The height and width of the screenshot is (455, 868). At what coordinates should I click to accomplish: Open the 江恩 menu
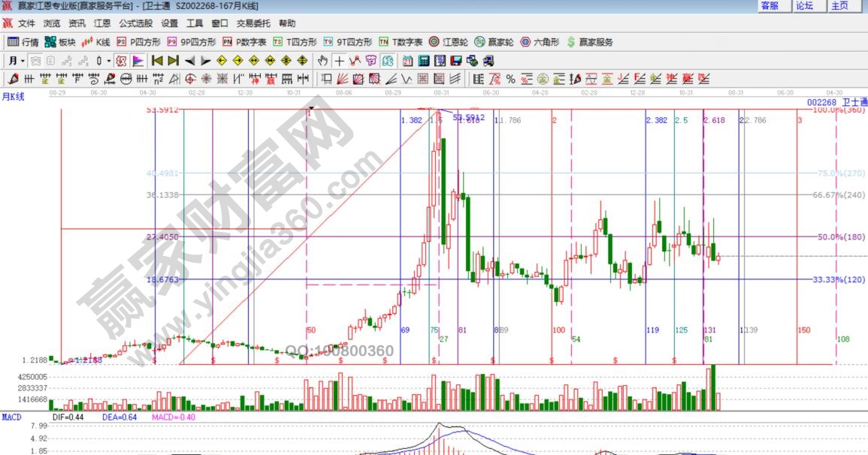[102, 24]
